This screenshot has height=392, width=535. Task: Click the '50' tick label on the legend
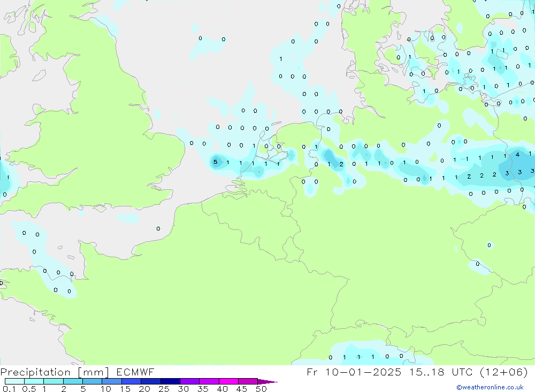click(261, 389)
